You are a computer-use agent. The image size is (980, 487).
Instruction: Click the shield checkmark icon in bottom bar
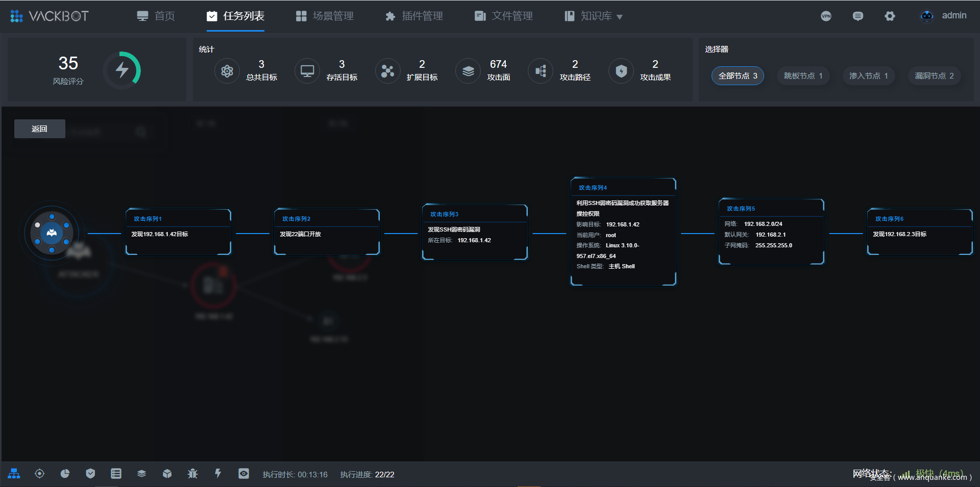[x=90, y=474]
